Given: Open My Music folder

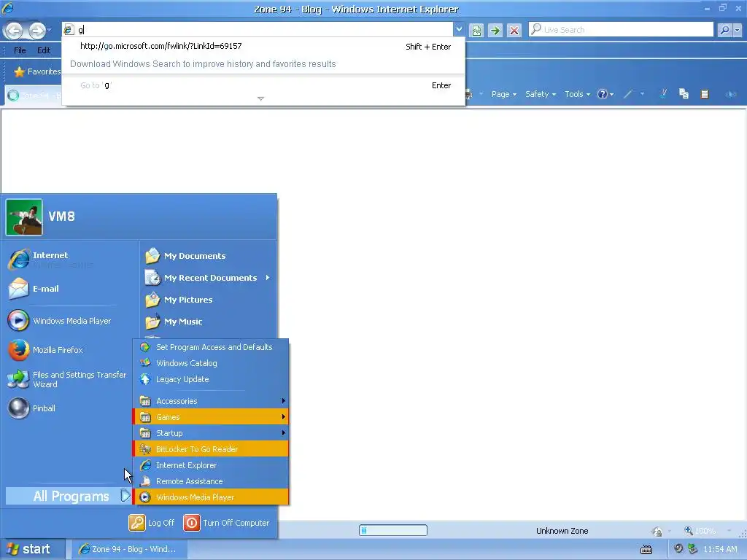Looking at the screenshot, I should tap(208, 322).
